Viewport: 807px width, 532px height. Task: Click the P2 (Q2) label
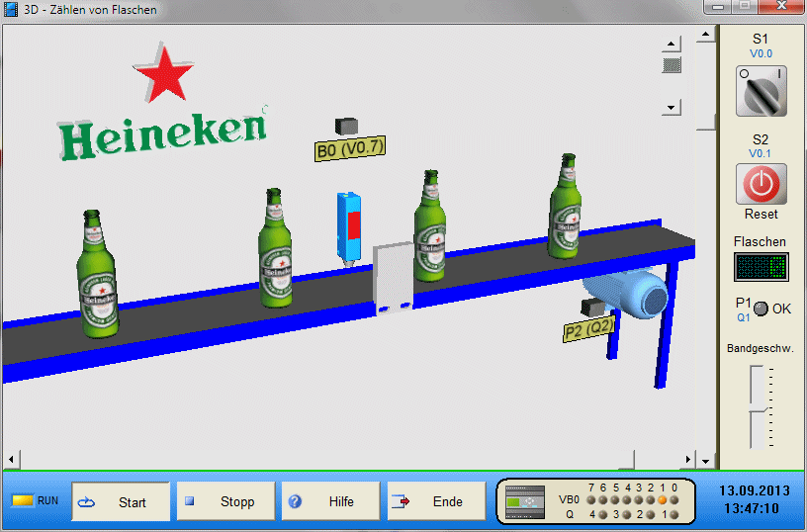[x=589, y=329]
